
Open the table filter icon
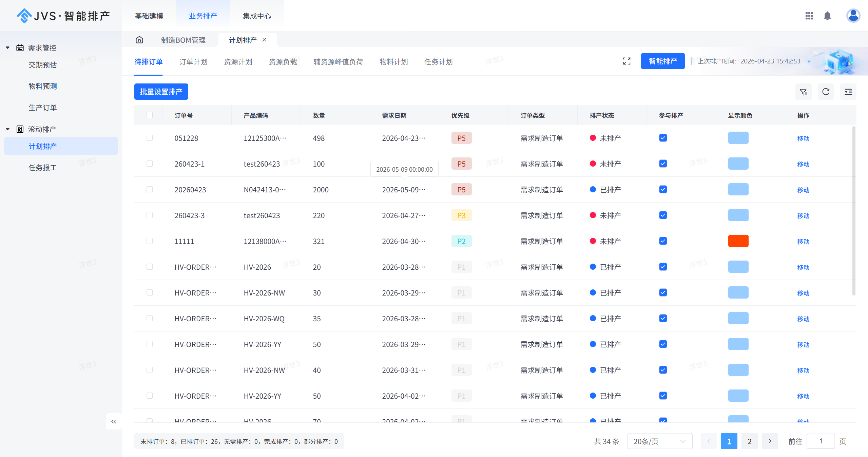803,92
